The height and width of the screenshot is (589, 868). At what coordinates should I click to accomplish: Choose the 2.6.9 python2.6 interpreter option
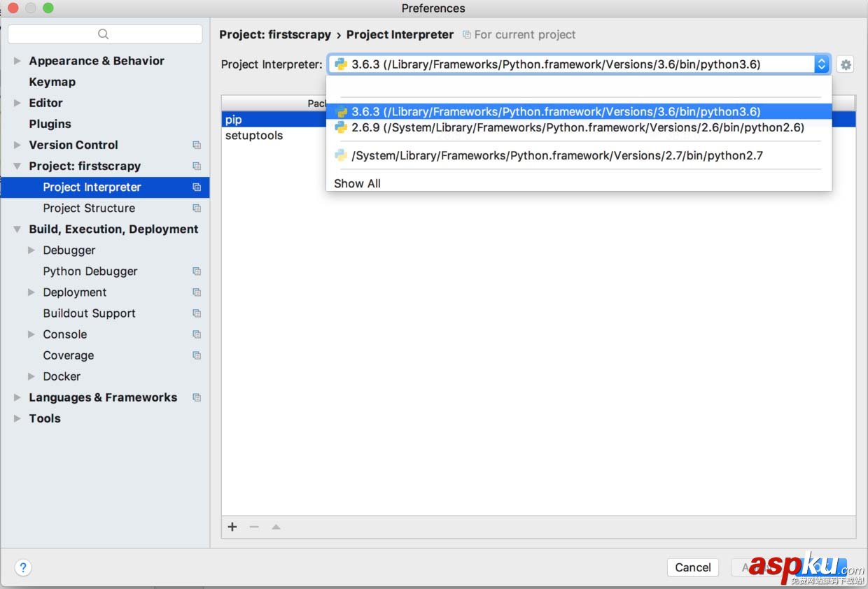click(x=579, y=127)
